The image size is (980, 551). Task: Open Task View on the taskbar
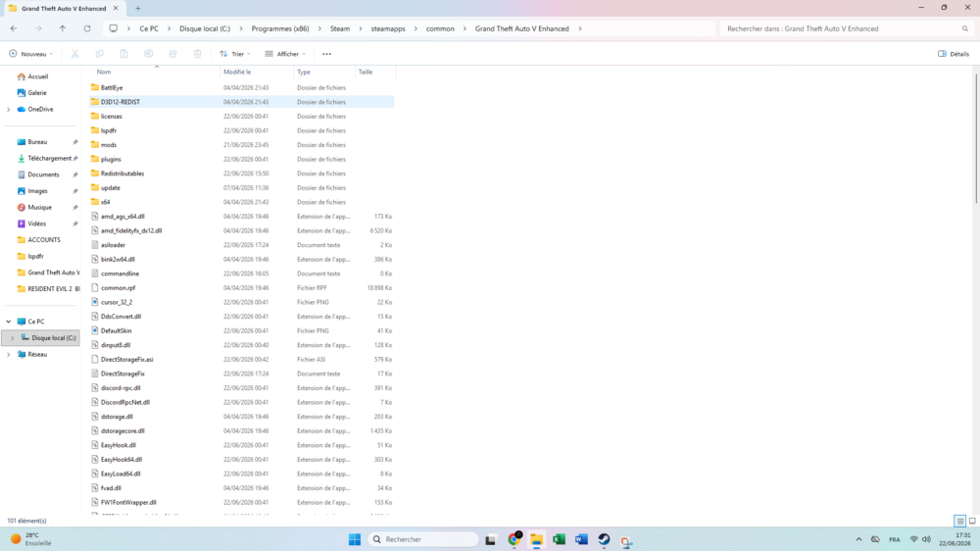[x=491, y=539]
